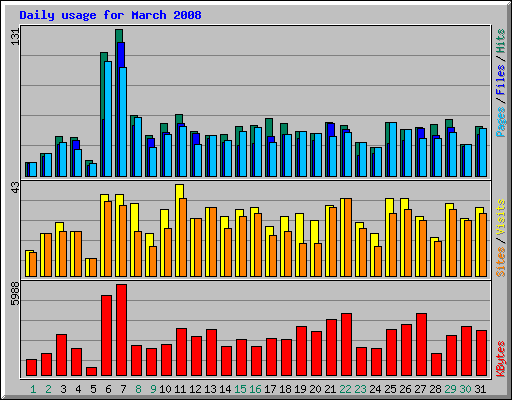The width and height of the screenshot is (512, 400).
Task: Select the green day 23 label
Action: click(360, 389)
